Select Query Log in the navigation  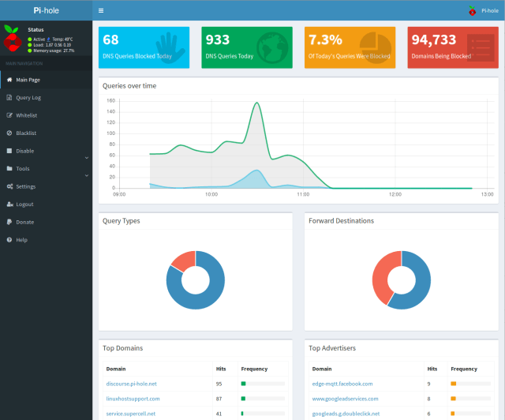coord(28,98)
